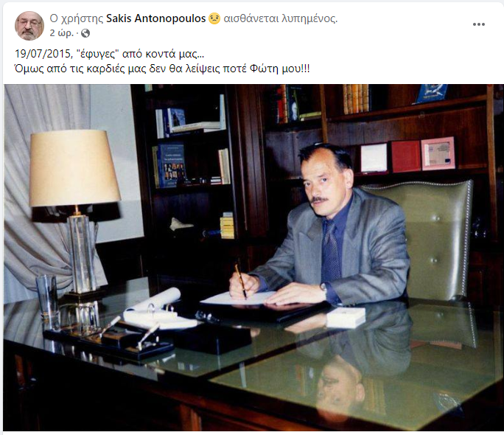Click the pink framed plaque on shelf
504x435 pixels.
[438, 153]
